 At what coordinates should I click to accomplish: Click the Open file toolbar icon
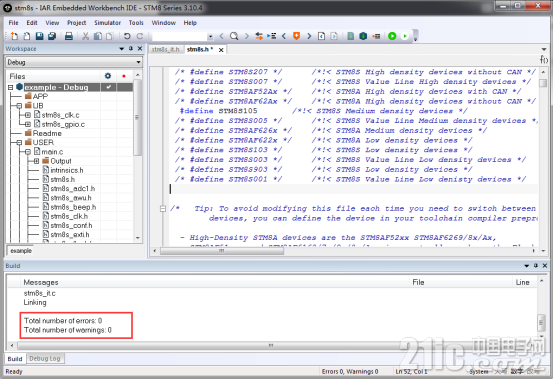[27, 36]
